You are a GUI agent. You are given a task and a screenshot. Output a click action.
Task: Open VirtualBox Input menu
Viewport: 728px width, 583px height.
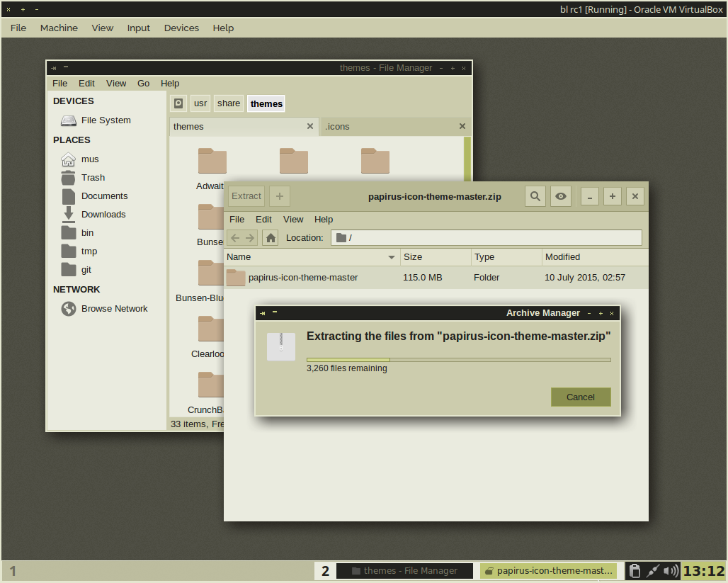(138, 28)
